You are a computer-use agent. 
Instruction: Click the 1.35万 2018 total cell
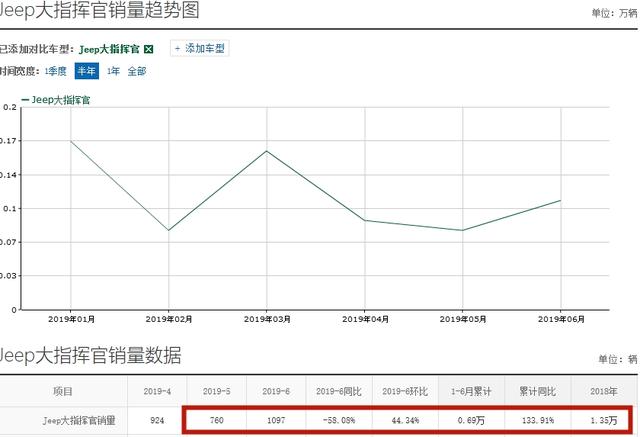[x=604, y=420]
